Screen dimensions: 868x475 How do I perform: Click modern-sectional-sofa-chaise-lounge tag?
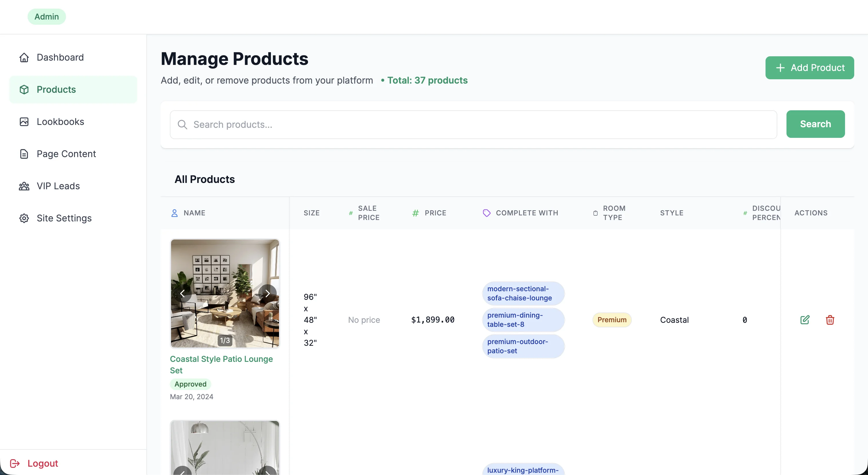click(x=523, y=293)
